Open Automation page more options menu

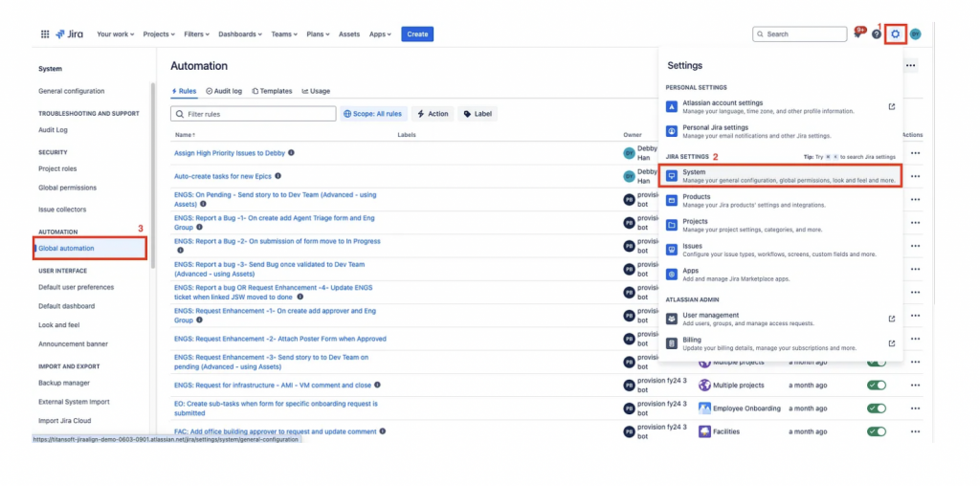[x=911, y=66]
